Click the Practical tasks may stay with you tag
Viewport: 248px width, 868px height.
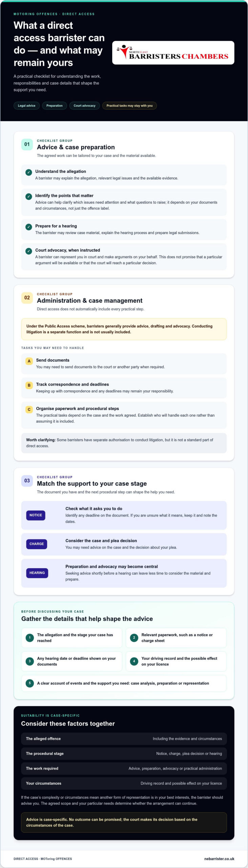point(129,106)
